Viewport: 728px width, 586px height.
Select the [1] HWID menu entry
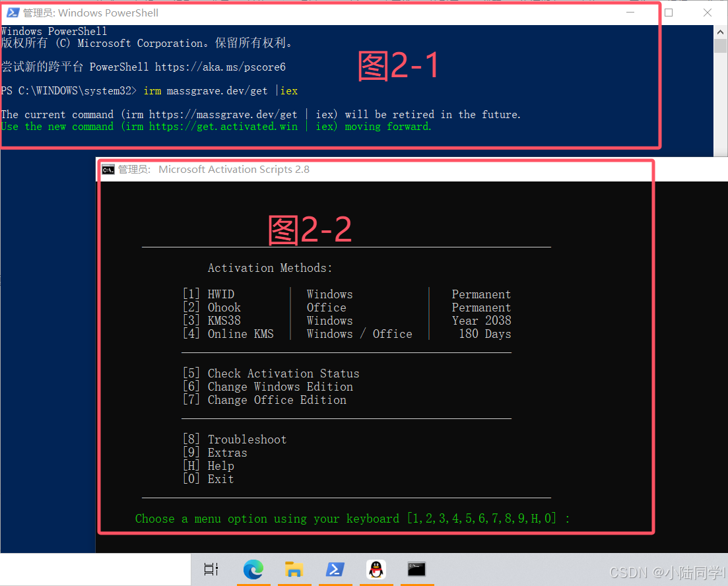209,294
